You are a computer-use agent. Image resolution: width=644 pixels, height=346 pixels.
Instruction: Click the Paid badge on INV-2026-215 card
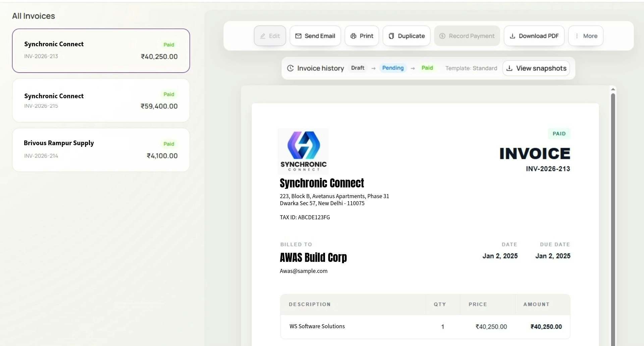169,94
